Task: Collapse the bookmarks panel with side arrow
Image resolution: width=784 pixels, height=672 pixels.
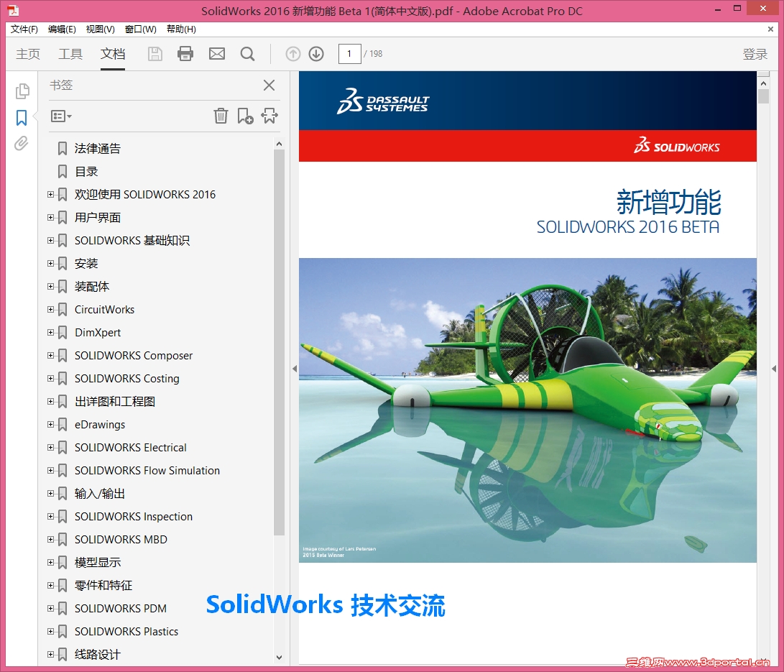Action: click(294, 368)
